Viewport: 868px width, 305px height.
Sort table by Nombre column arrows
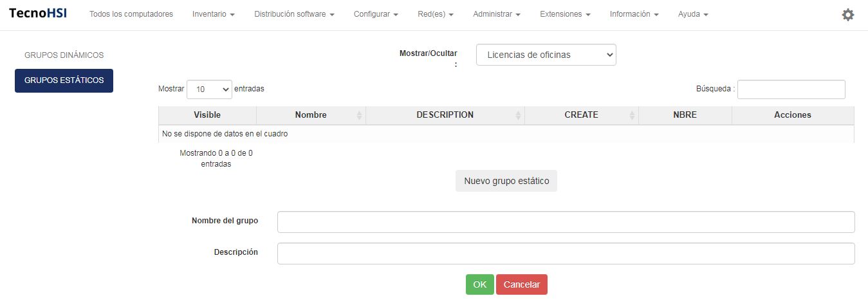(x=359, y=115)
